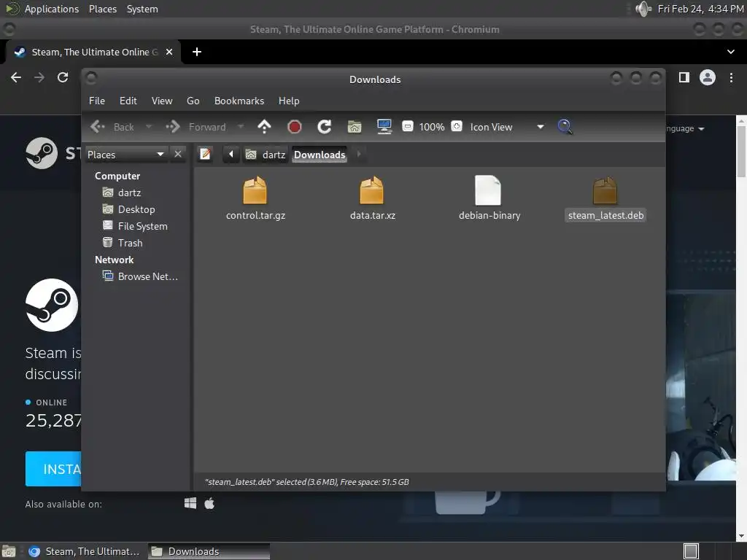Click the show desktop icon in bottom panel
This screenshot has width=747, height=560.
coord(8,551)
